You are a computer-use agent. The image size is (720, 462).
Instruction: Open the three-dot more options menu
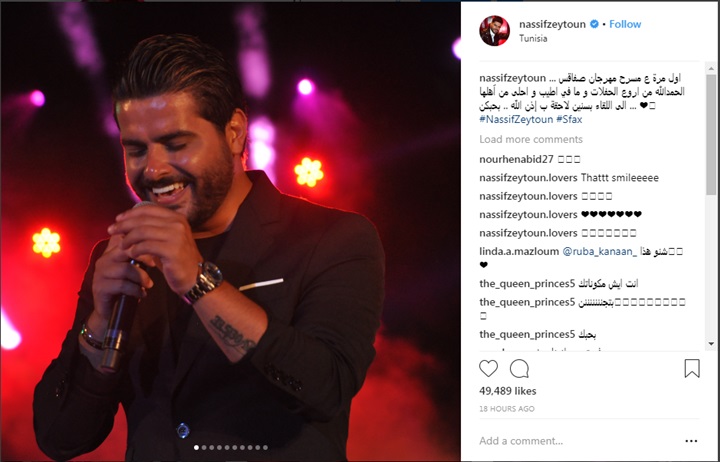point(691,441)
